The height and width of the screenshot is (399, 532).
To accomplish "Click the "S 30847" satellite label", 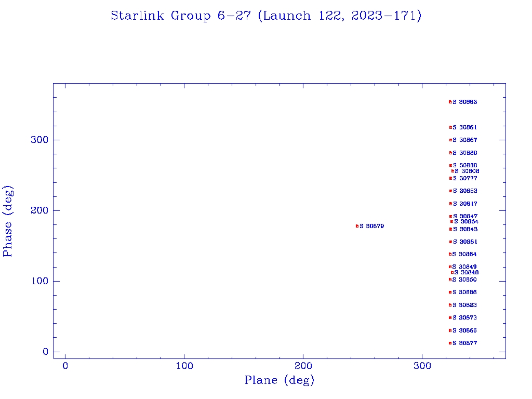I will coord(465,216).
